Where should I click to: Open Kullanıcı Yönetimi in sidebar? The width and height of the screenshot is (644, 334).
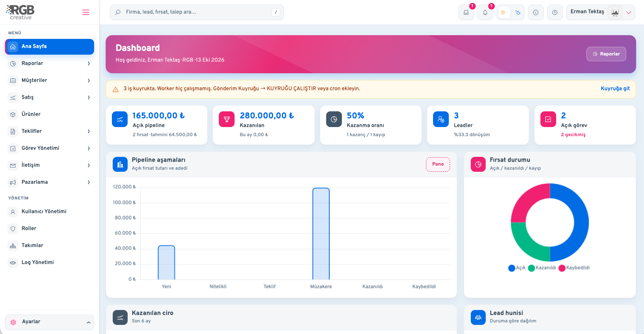(50, 211)
